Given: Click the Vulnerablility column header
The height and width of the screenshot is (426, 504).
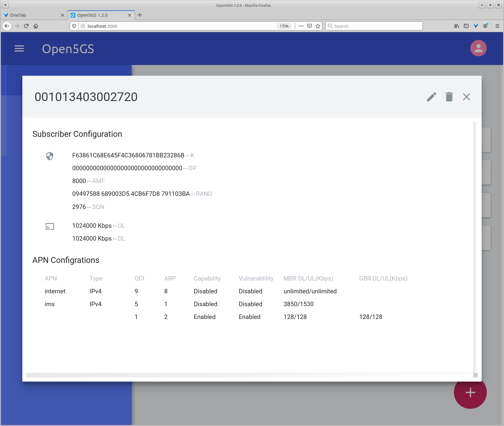Looking at the screenshot, I should [256, 278].
